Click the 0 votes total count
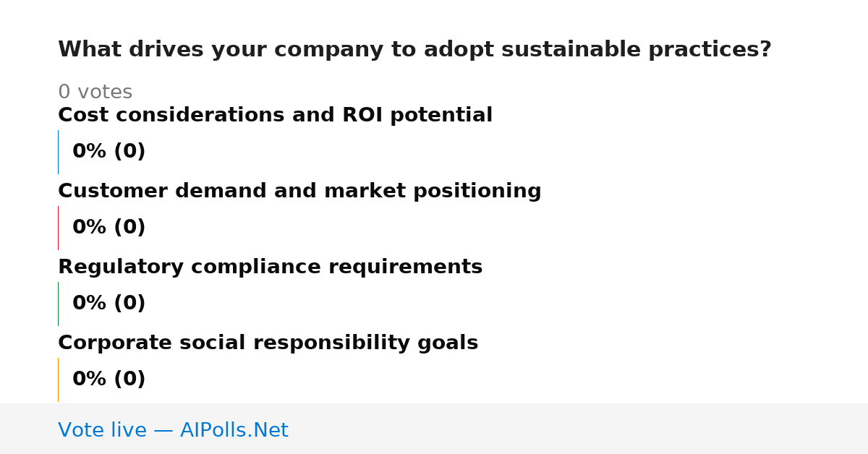This screenshot has width=868, height=454. (x=95, y=93)
